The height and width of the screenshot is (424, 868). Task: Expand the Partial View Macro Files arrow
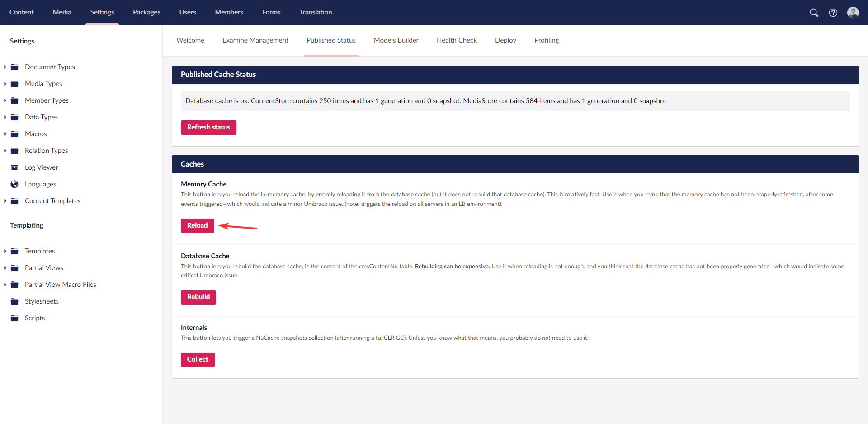pyautogui.click(x=5, y=285)
